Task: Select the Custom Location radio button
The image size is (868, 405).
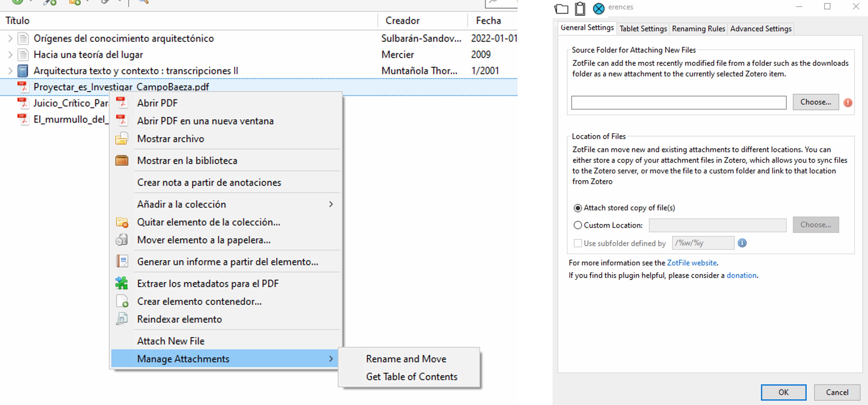Action: pos(578,225)
